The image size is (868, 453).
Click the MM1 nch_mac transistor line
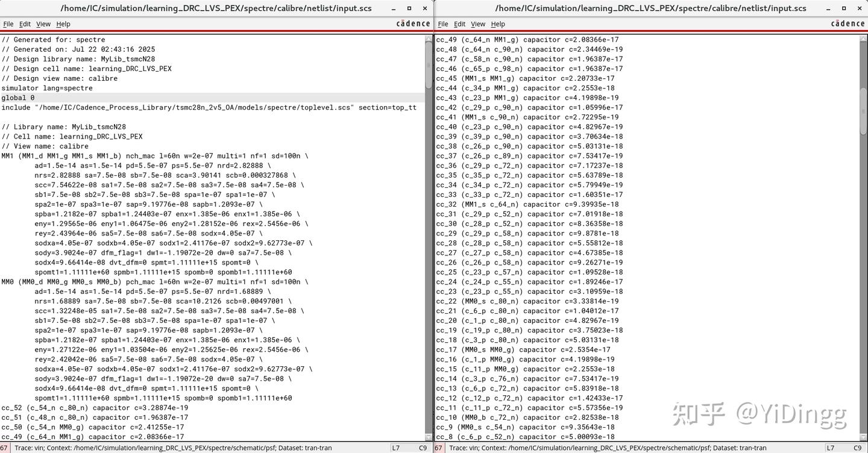coord(155,156)
